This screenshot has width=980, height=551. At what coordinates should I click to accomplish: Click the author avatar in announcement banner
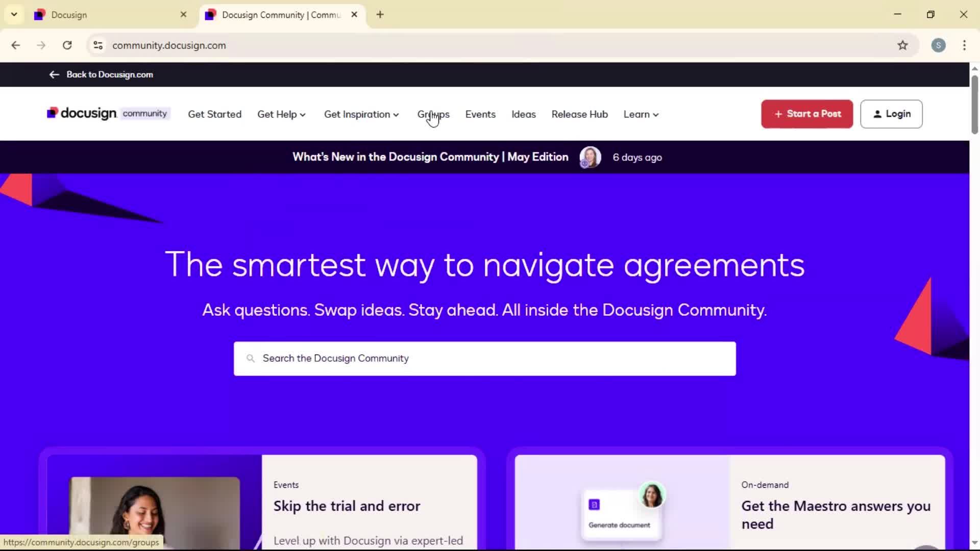(x=590, y=157)
